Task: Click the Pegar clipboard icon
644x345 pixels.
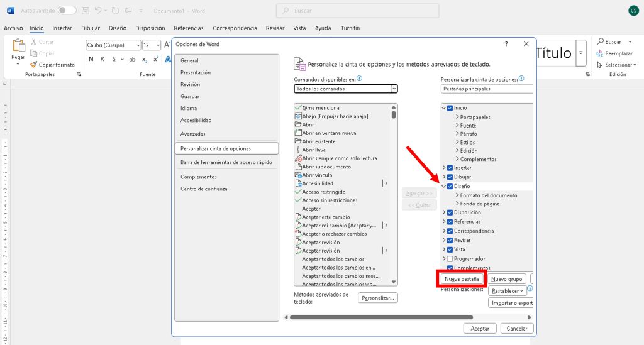Action: coord(18,45)
